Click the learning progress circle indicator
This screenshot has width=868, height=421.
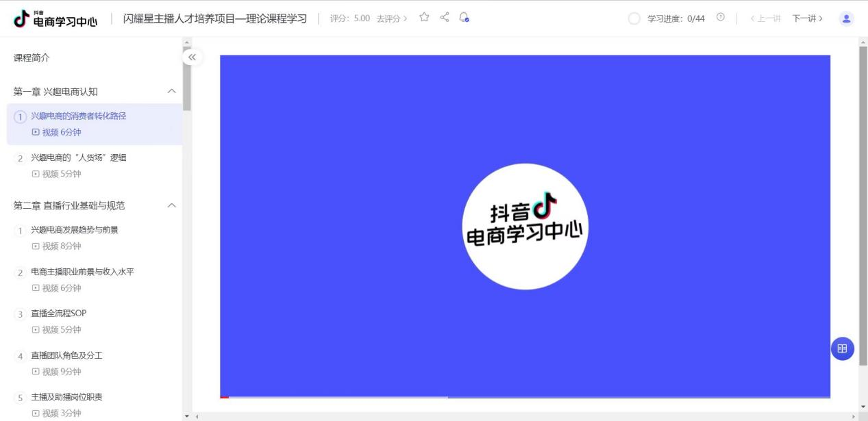[634, 18]
